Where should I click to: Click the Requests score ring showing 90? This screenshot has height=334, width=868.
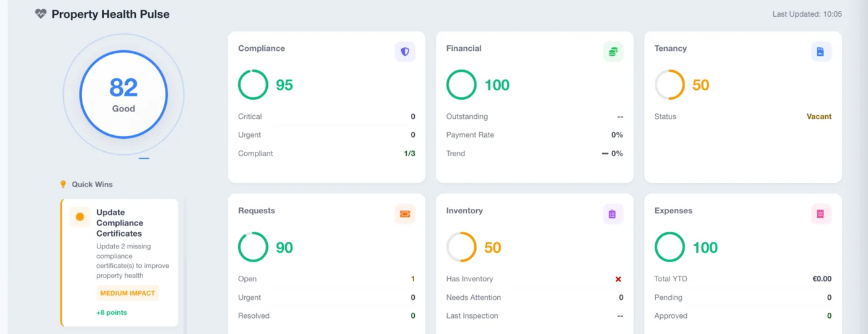click(x=253, y=247)
